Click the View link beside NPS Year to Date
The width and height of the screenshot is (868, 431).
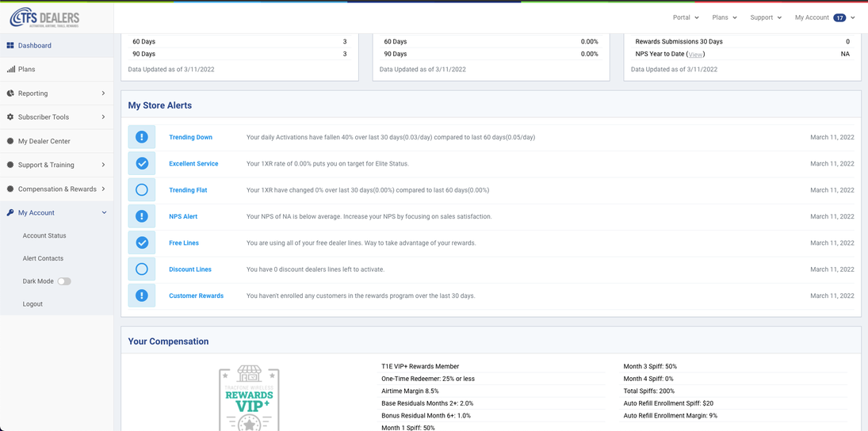click(696, 54)
